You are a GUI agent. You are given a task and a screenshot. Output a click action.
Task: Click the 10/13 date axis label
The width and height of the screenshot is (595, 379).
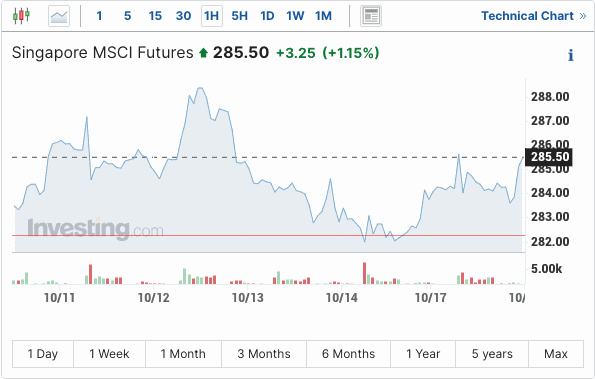(x=247, y=298)
